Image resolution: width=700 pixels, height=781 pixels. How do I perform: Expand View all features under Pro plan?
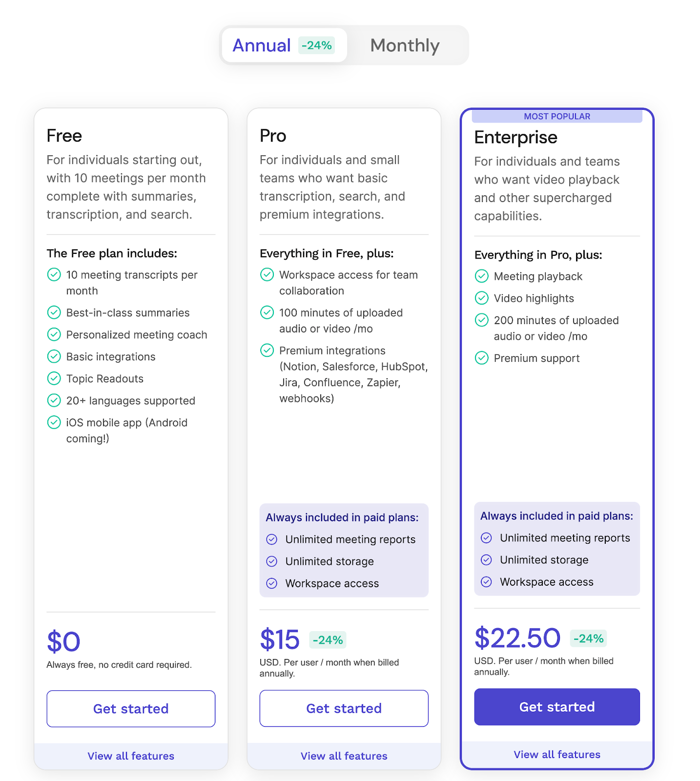pyautogui.click(x=344, y=756)
